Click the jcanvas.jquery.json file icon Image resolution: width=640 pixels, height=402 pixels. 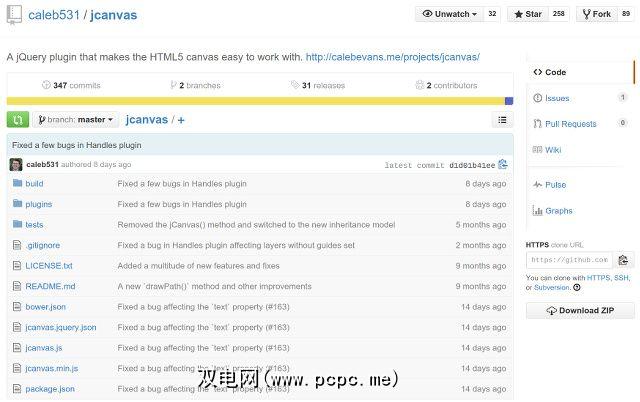pyautogui.click(x=17, y=327)
